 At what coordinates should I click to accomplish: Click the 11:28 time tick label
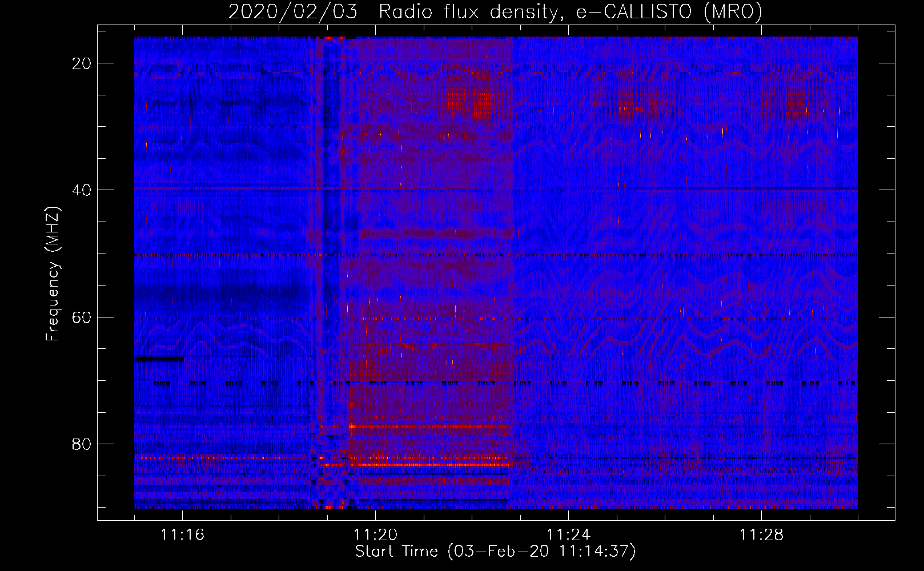761,535
